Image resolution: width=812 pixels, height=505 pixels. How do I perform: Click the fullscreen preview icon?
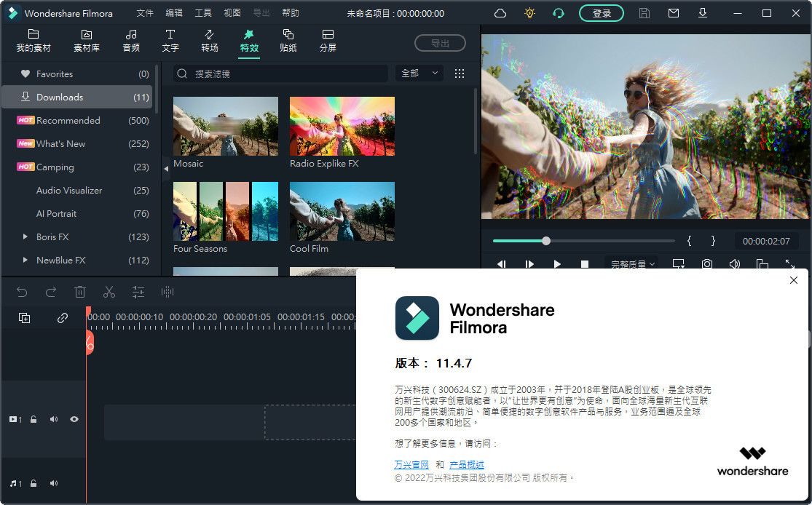[789, 264]
